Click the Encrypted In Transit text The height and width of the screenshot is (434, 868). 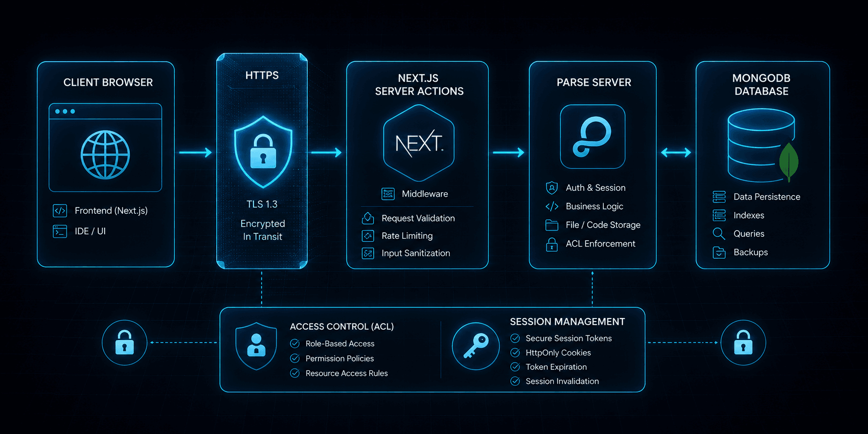tap(263, 230)
